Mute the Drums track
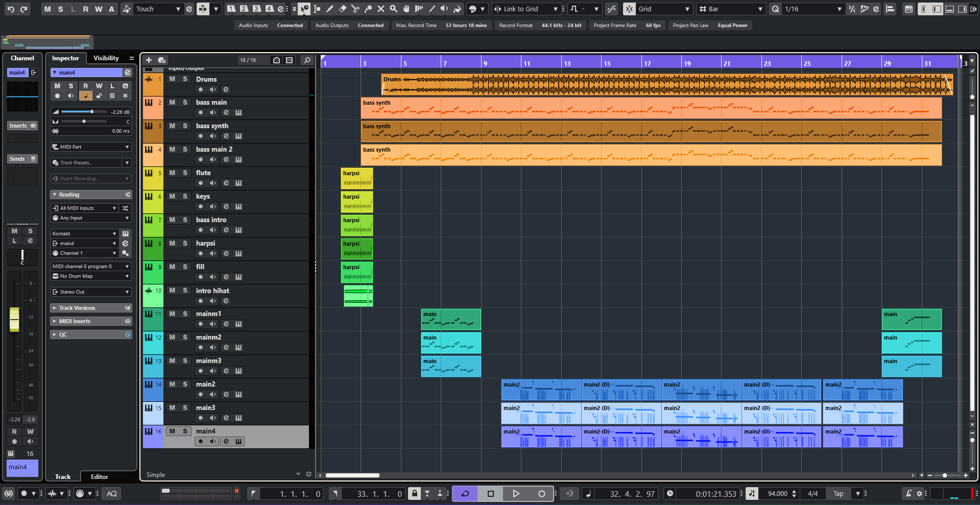The width and height of the screenshot is (980, 505). pyautogui.click(x=172, y=79)
